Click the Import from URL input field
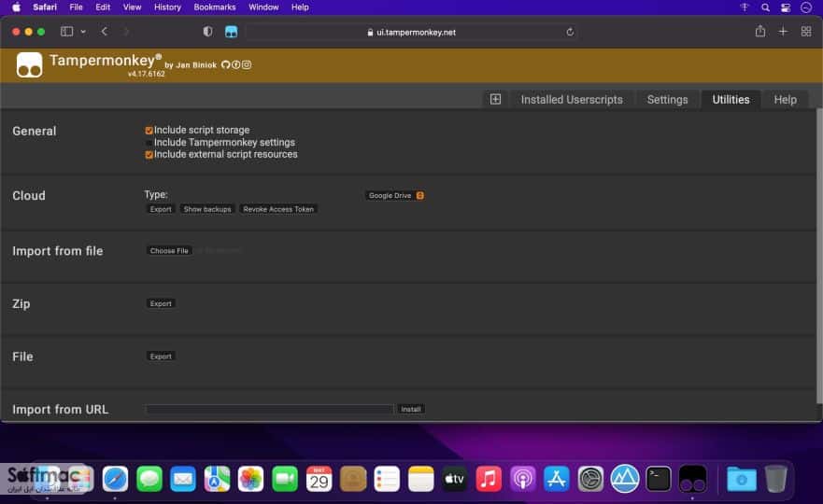Viewport: 823px width, 504px height. [x=269, y=409]
